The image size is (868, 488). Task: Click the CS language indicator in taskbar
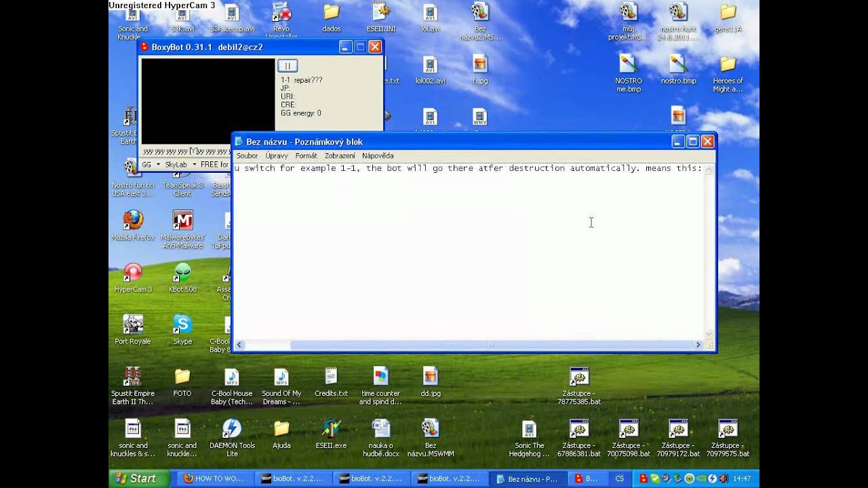point(620,479)
